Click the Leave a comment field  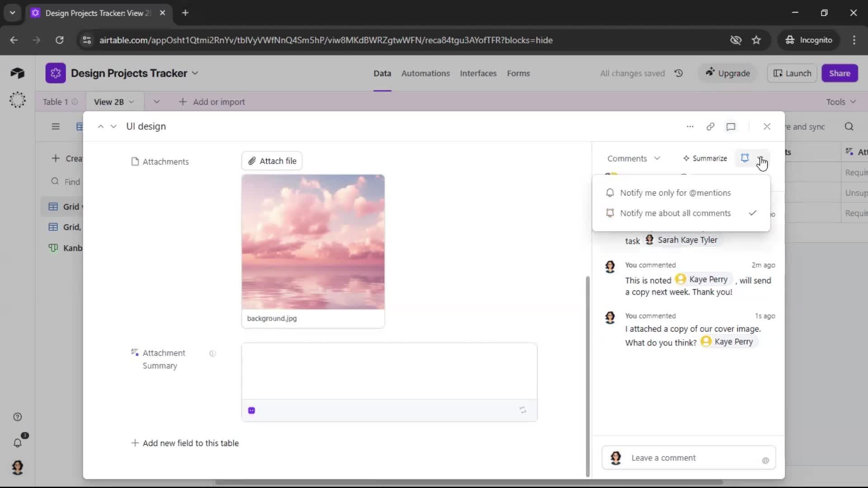[x=689, y=458]
